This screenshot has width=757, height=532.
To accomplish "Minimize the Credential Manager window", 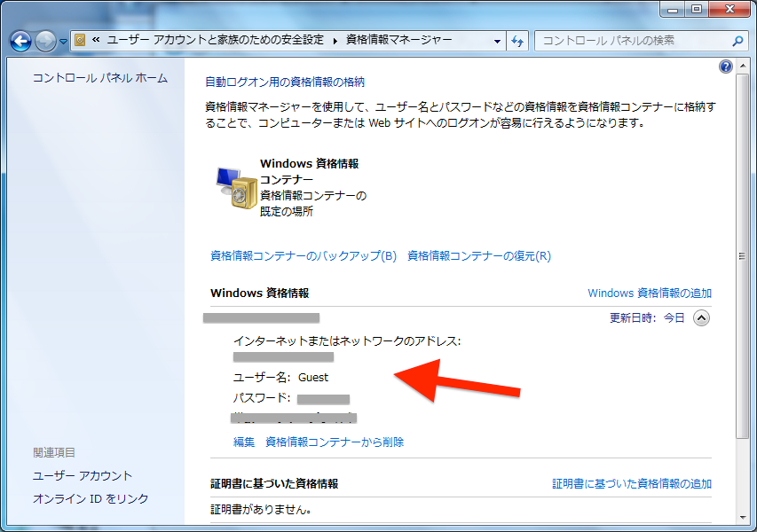I will point(673,9).
